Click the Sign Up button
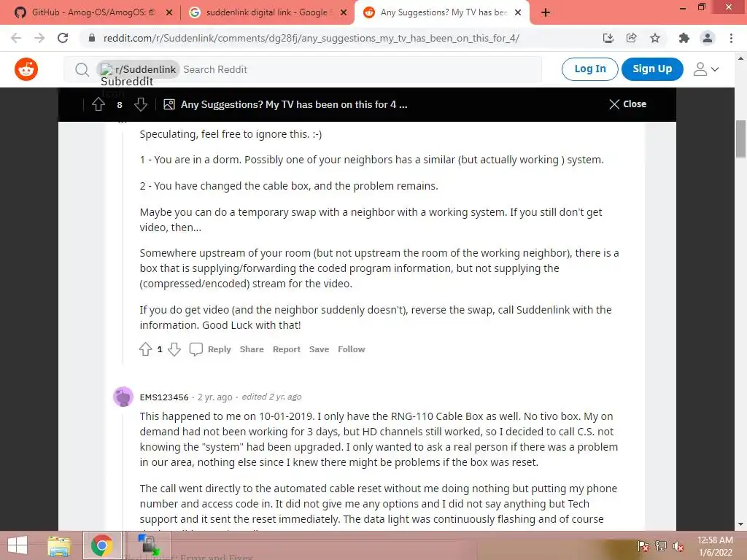 click(652, 69)
